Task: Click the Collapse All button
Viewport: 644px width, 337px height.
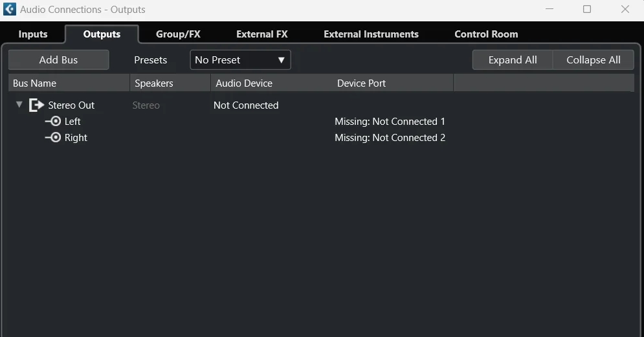Action: 594,60
